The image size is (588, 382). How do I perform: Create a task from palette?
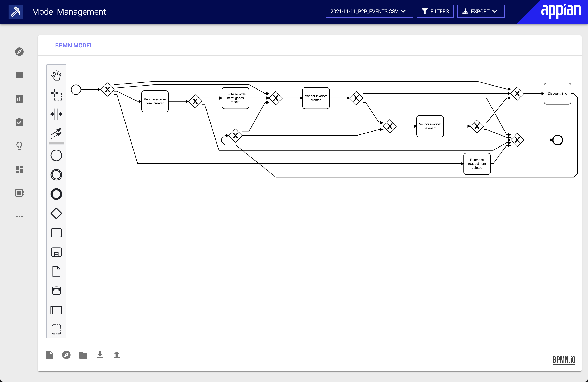pos(56,233)
